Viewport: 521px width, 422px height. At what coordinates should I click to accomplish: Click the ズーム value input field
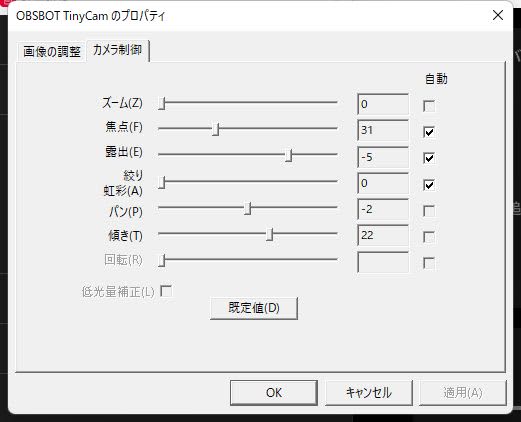pyautogui.click(x=383, y=104)
